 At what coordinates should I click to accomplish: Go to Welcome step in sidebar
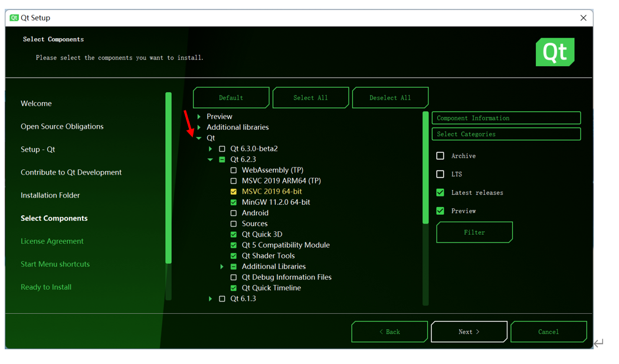37,103
